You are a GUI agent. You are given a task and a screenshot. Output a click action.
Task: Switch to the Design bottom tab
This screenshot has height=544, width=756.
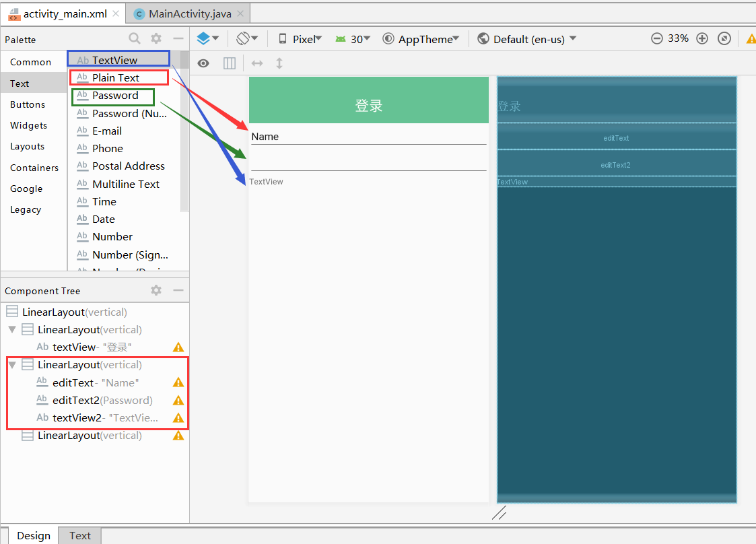pyautogui.click(x=33, y=535)
